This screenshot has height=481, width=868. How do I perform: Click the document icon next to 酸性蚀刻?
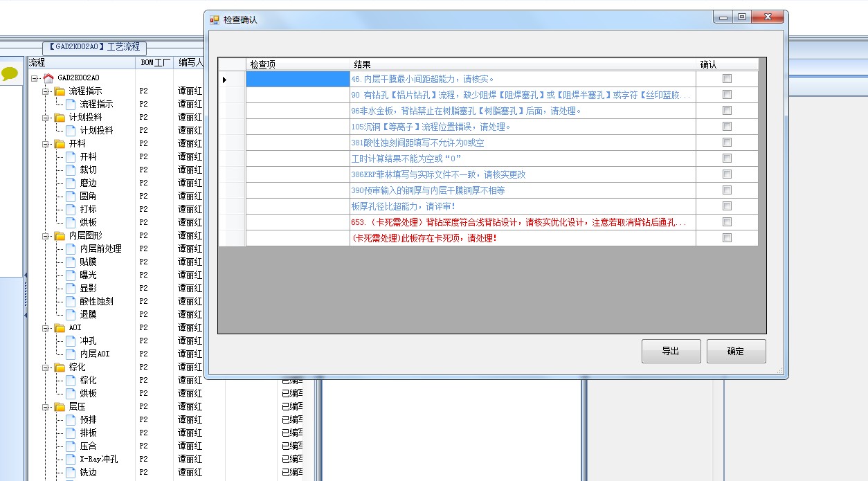point(71,301)
